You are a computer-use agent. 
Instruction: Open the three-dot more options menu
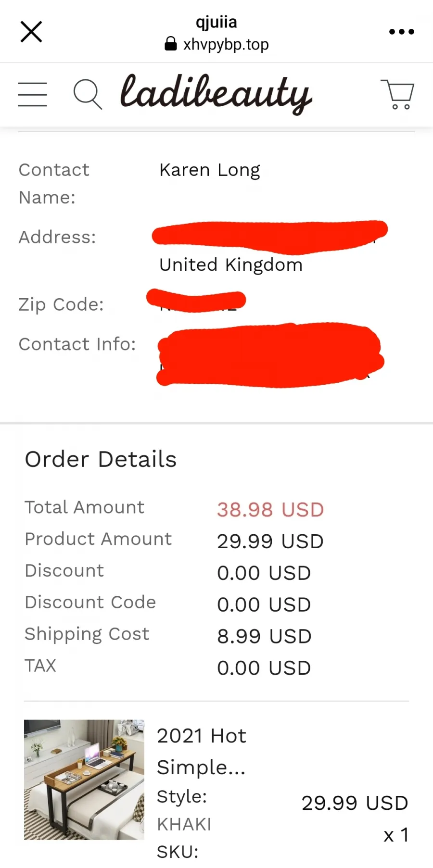(x=401, y=32)
